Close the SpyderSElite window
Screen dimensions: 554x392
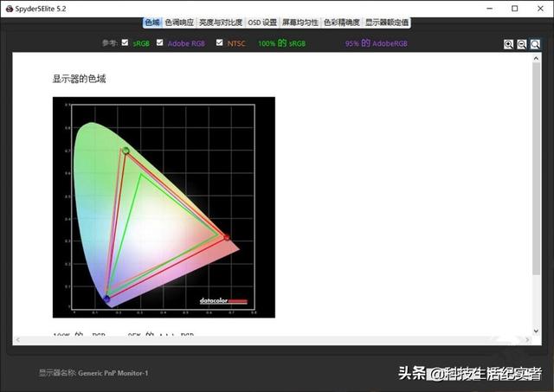tap(540, 9)
